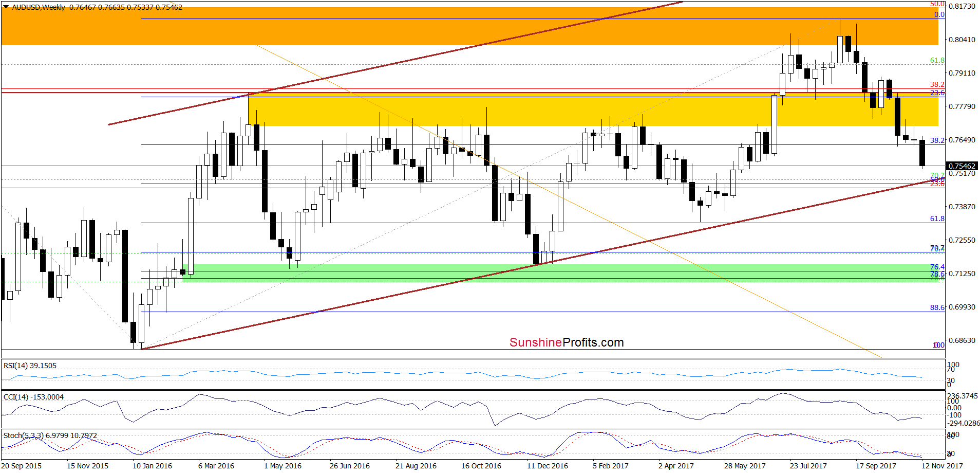Viewport: 980px width, 473px height.
Task: Click the 21 Aug 2016 date label
Action: 416,466
